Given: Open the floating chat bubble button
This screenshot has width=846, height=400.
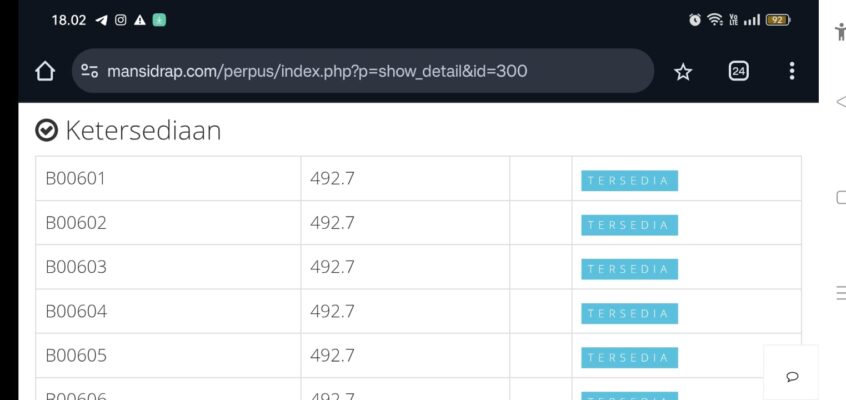Looking at the screenshot, I should pyautogui.click(x=791, y=376).
